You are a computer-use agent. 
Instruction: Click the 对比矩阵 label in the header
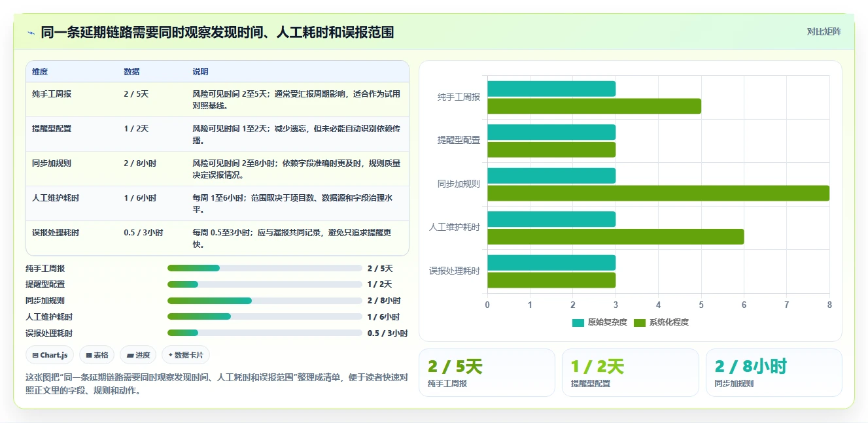pyautogui.click(x=824, y=31)
